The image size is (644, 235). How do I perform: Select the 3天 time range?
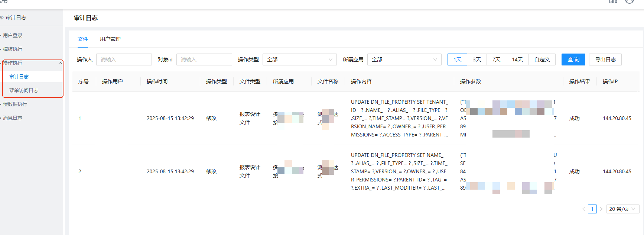[x=477, y=59]
